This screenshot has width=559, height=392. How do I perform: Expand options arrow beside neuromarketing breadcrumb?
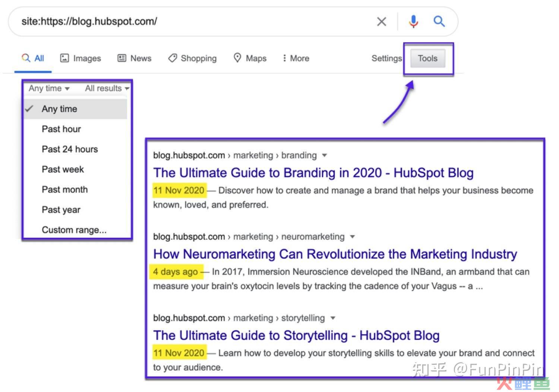[352, 237]
